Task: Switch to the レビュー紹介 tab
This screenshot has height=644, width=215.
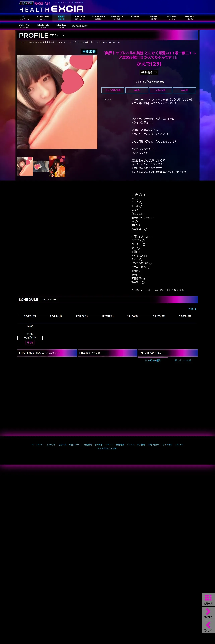Action: coord(153,360)
